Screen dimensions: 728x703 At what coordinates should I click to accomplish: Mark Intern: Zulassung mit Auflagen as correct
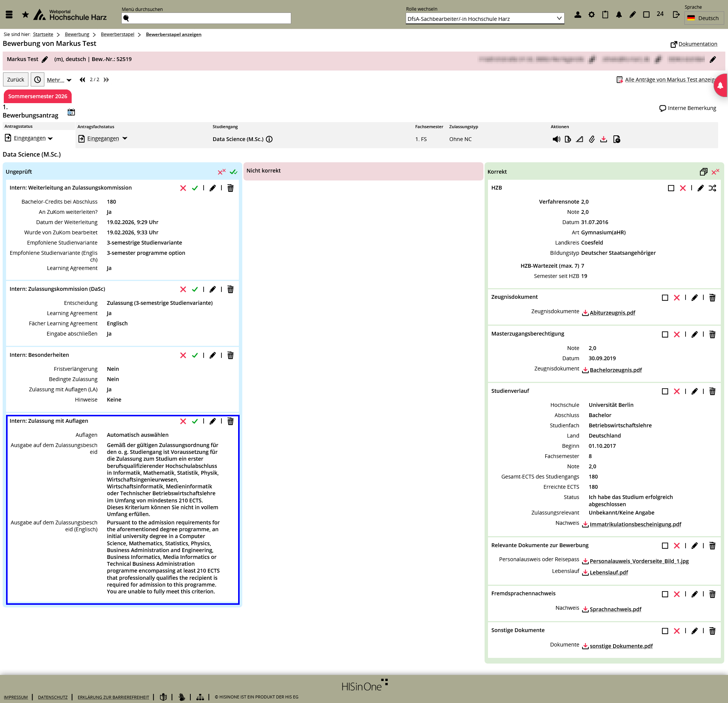tap(195, 421)
